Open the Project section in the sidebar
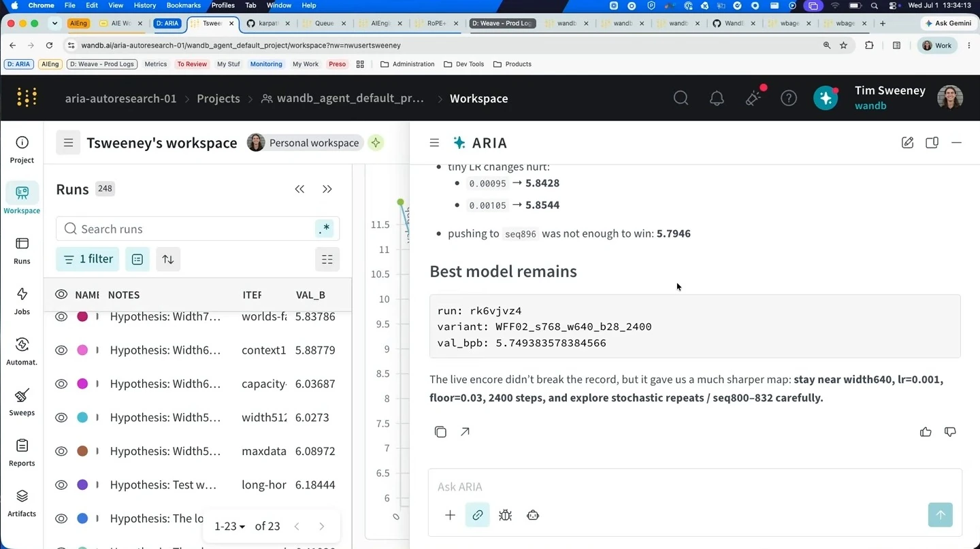This screenshot has width=980, height=549. coord(22,150)
